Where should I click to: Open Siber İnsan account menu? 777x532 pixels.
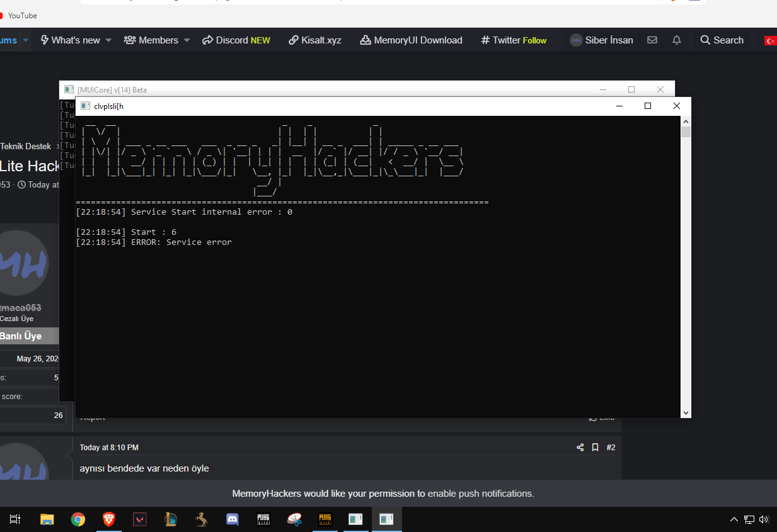click(601, 40)
